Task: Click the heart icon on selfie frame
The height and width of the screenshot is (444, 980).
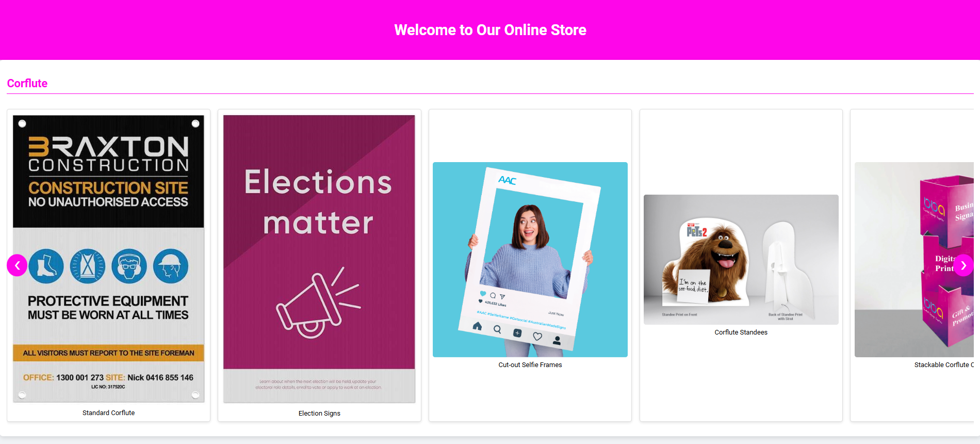Action: [x=537, y=337]
